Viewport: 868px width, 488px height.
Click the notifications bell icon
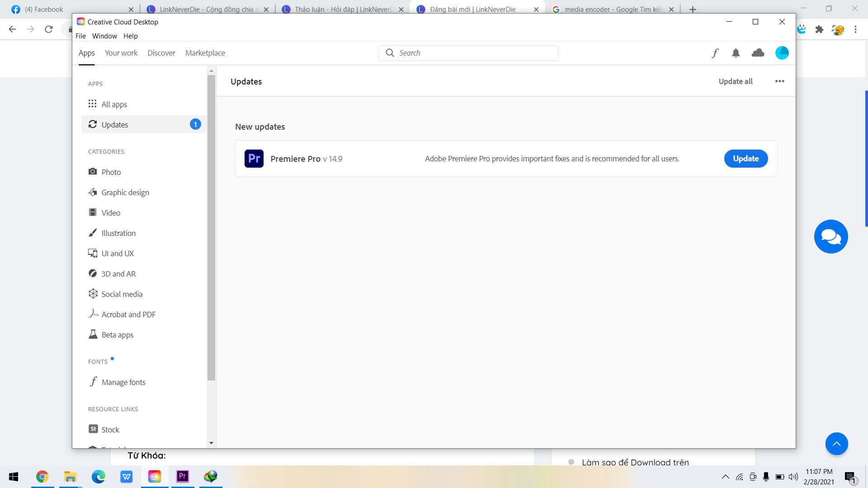(x=736, y=52)
